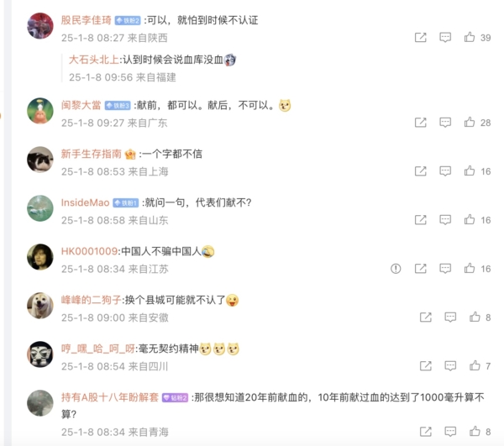Open 大石头北上's profile from reply
Screen dimensions: 504x446
coord(93,60)
